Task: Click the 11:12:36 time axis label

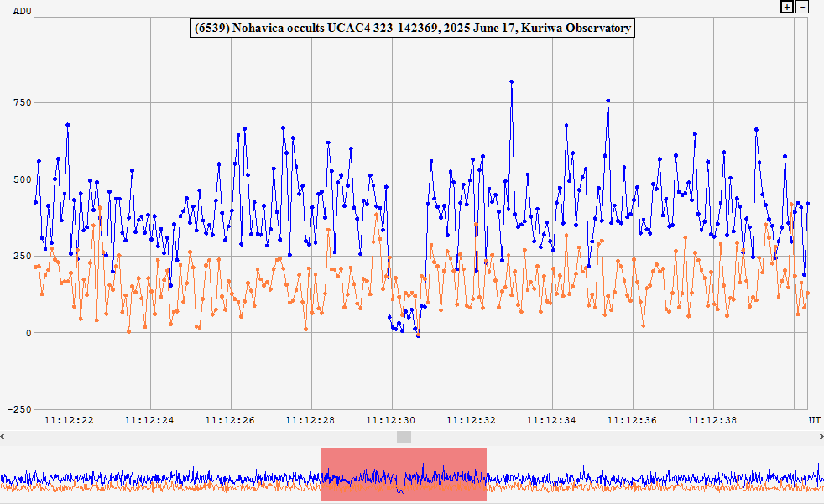Action: (x=633, y=419)
